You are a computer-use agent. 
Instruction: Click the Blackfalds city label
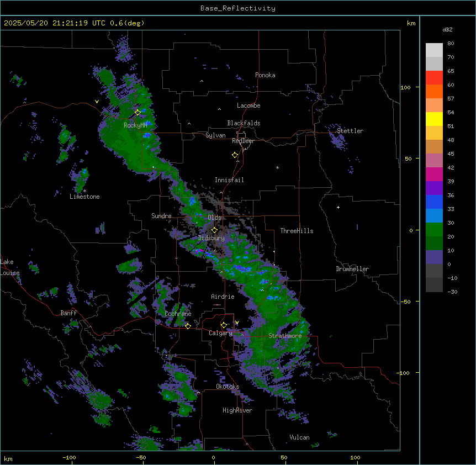(244, 123)
